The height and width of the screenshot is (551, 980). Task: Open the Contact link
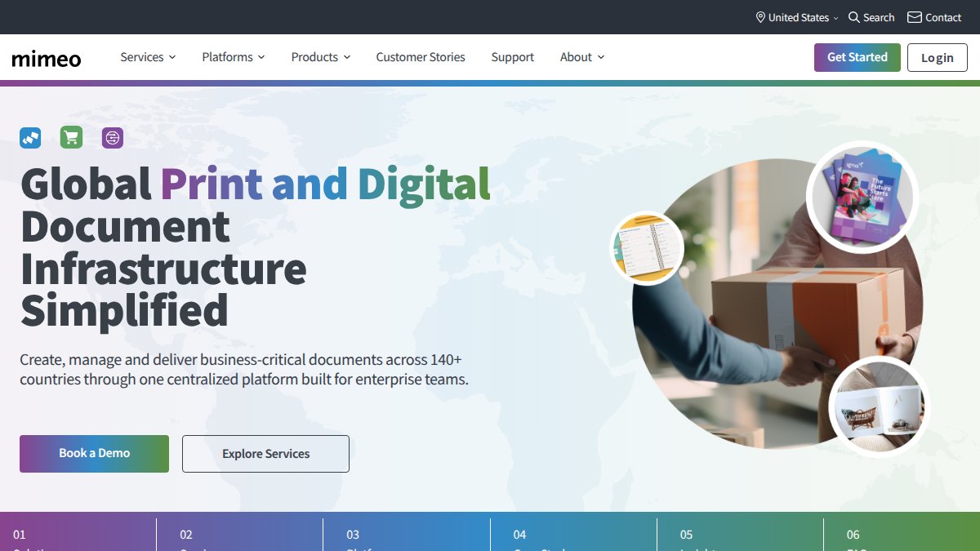pos(934,17)
